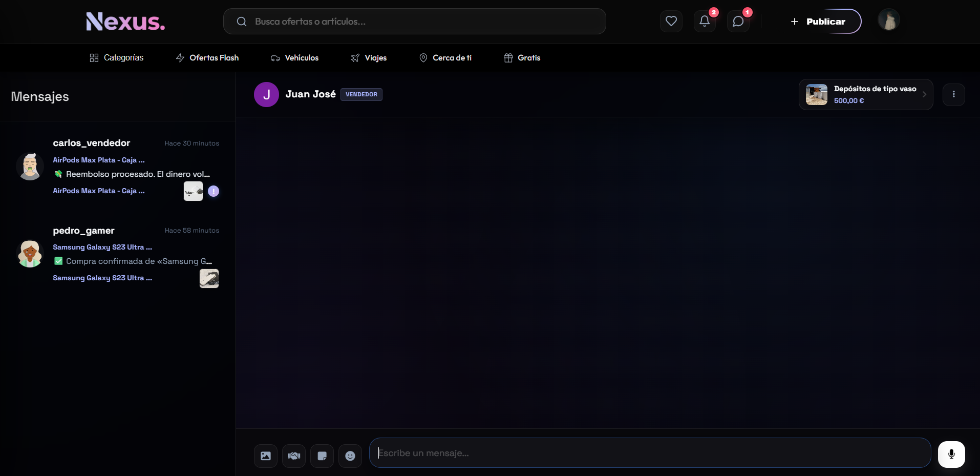Expand the Depósitos de tipo vaso listing chevron

[x=924, y=94]
